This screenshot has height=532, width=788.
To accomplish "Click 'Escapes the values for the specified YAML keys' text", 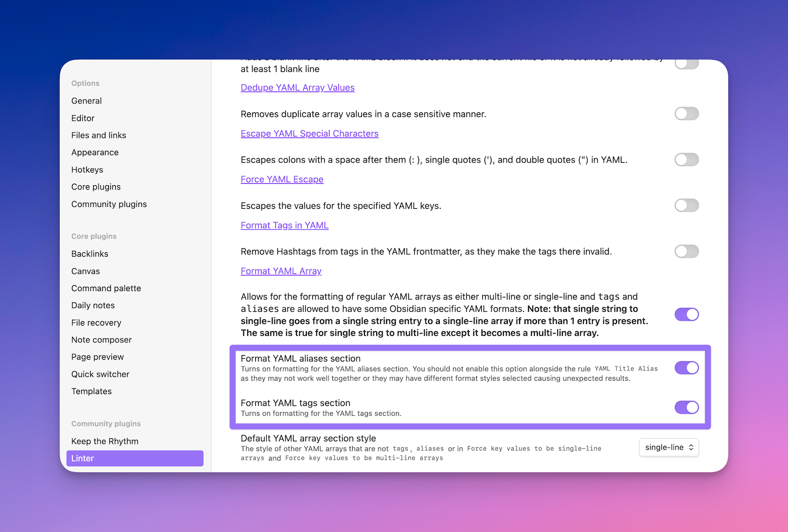I will [x=341, y=206].
